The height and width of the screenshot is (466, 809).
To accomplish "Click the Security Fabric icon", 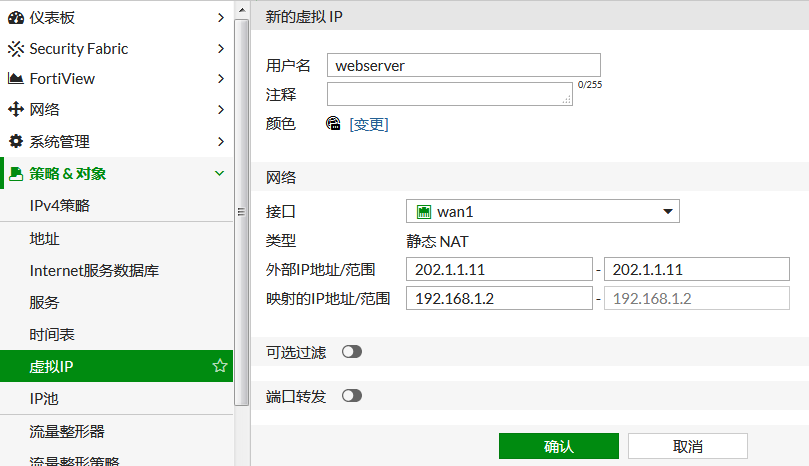I will pyautogui.click(x=16, y=48).
